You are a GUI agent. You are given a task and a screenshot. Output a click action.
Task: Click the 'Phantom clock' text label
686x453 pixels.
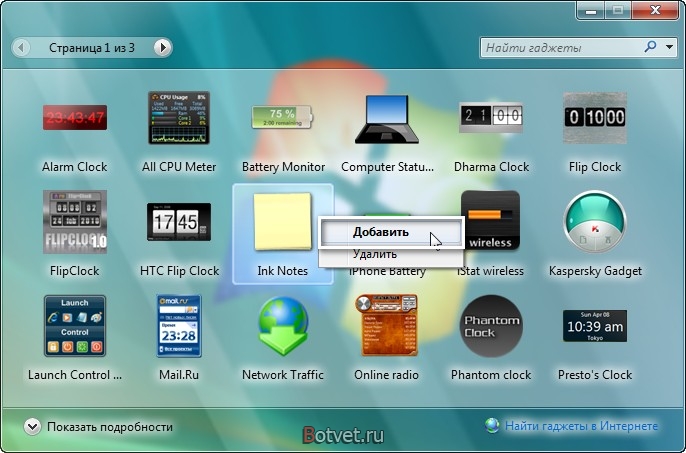coord(491,375)
